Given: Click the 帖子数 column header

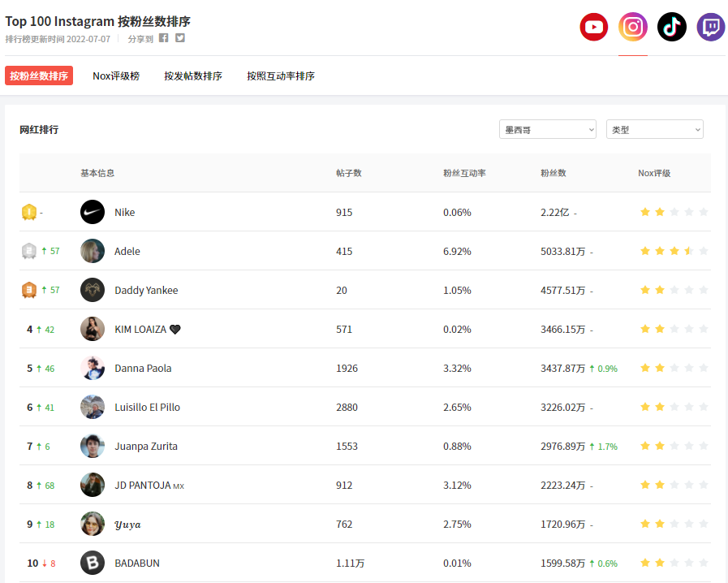Looking at the screenshot, I should (349, 173).
